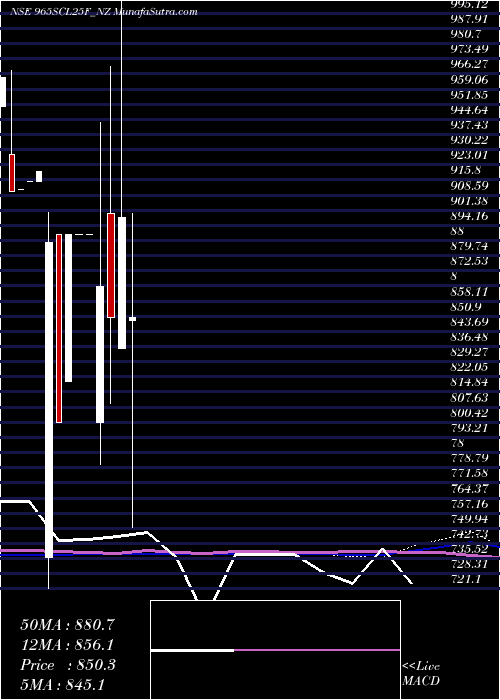Image resolution: width=500 pixels, height=700 pixels.
Task: Click the 959.06 price axis label
Action: tap(469, 79)
